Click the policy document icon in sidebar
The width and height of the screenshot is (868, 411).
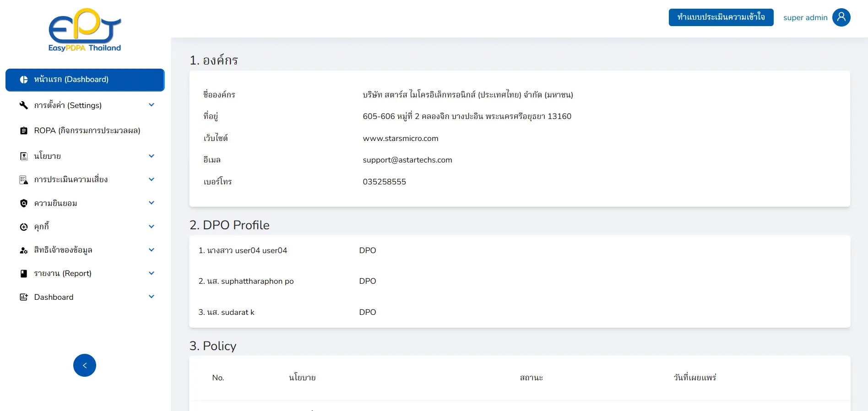point(24,156)
